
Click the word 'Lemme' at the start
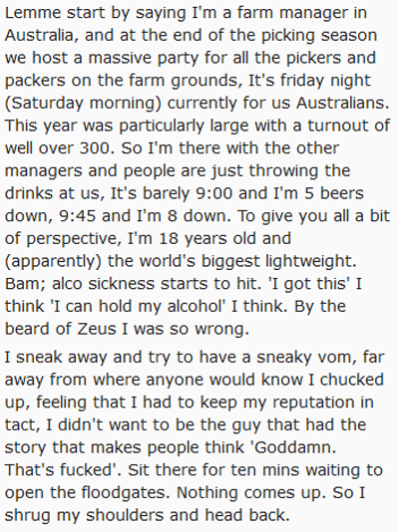(x=33, y=13)
